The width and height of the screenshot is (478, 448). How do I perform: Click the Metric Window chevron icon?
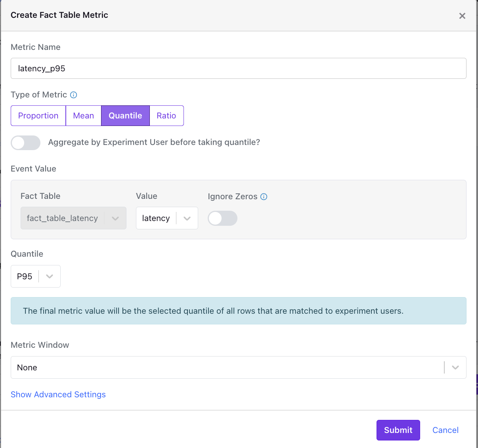pos(455,368)
